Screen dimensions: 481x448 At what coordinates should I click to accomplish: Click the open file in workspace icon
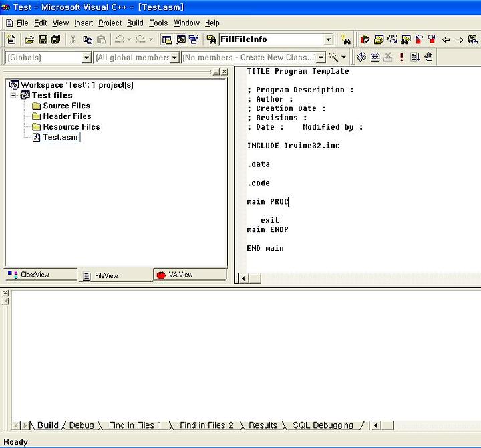point(379,39)
